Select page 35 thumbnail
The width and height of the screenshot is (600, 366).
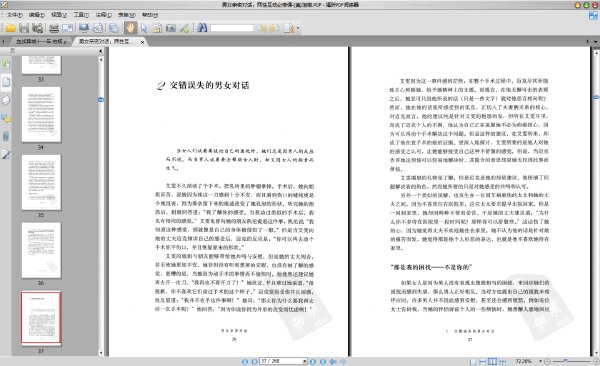[x=41, y=182]
